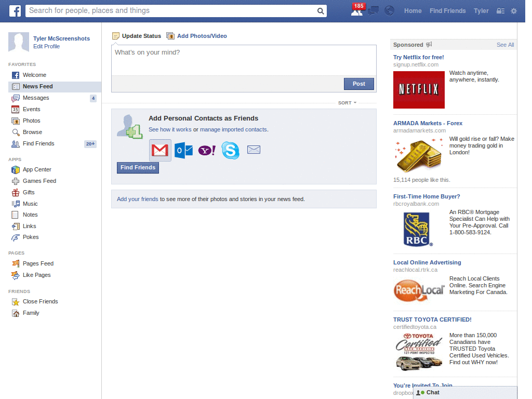Image resolution: width=532 pixels, height=399 pixels.
Task: Click the Outlook contact import icon
Action: [183, 150]
